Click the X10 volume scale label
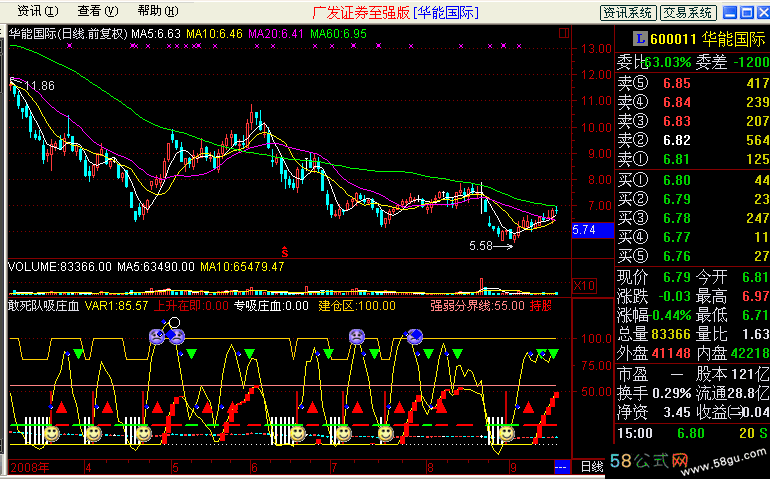This screenshot has width=770, height=479. click(x=584, y=285)
